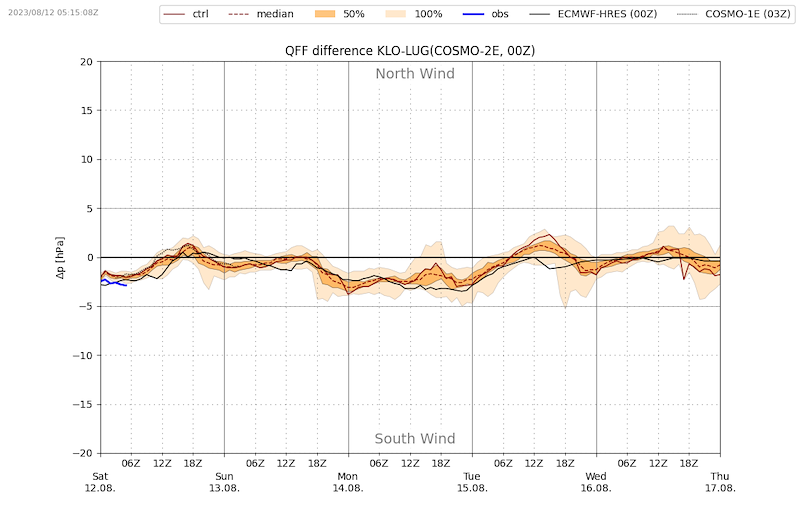Click the '12Z' tick label under Saturday

162,463
